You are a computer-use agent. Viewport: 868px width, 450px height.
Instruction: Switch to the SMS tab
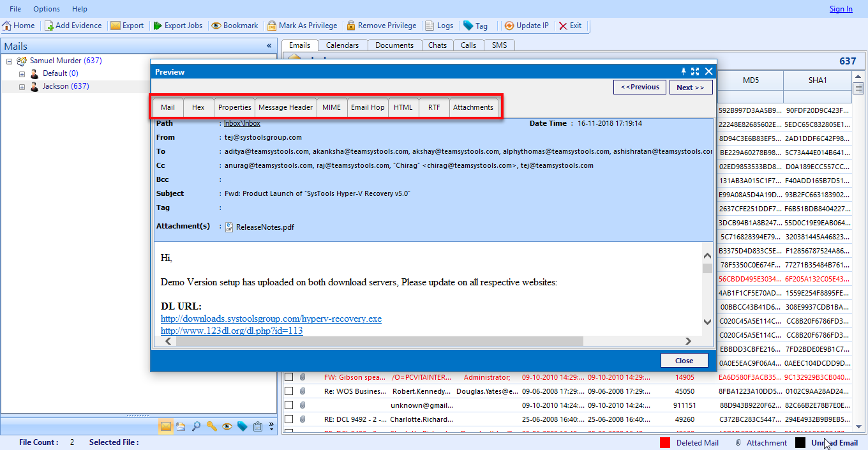click(x=499, y=45)
